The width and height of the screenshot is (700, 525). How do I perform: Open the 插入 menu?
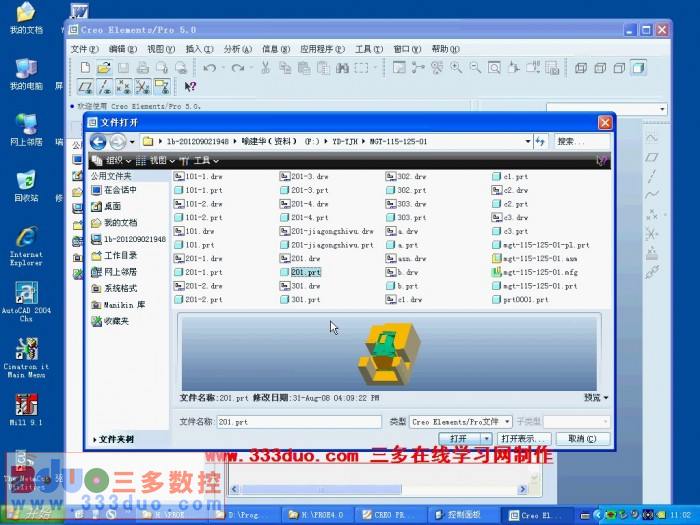click(x=199, y=49)
